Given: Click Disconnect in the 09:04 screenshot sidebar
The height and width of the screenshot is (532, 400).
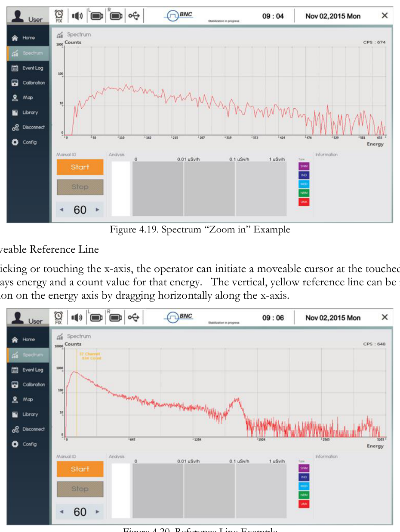Looking at the screenshot, I should coord(28,127).
